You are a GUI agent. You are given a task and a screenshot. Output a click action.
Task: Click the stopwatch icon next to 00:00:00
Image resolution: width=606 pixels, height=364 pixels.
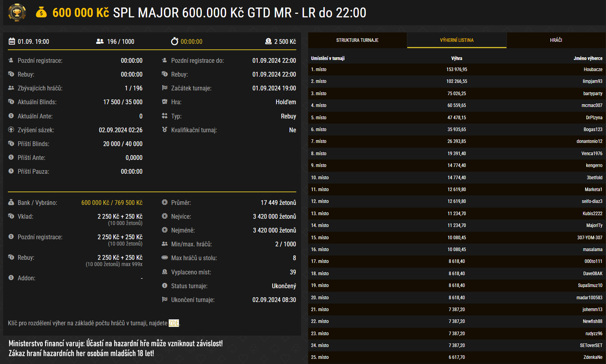175,41
